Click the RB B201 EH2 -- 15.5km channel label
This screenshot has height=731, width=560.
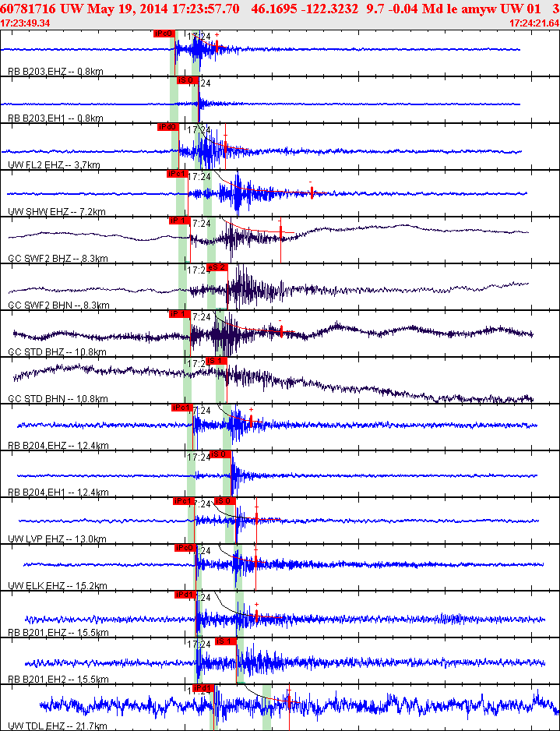tap(58, 680)
